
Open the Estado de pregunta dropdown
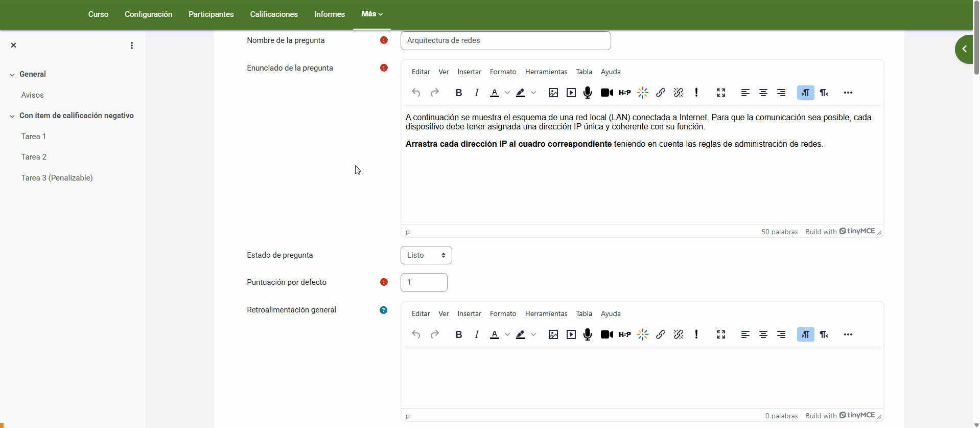[x=426, y=255]
